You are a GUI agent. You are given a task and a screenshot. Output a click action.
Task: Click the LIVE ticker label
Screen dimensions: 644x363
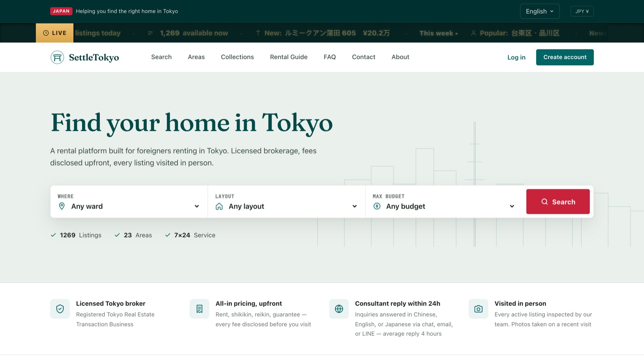point(55,33)
